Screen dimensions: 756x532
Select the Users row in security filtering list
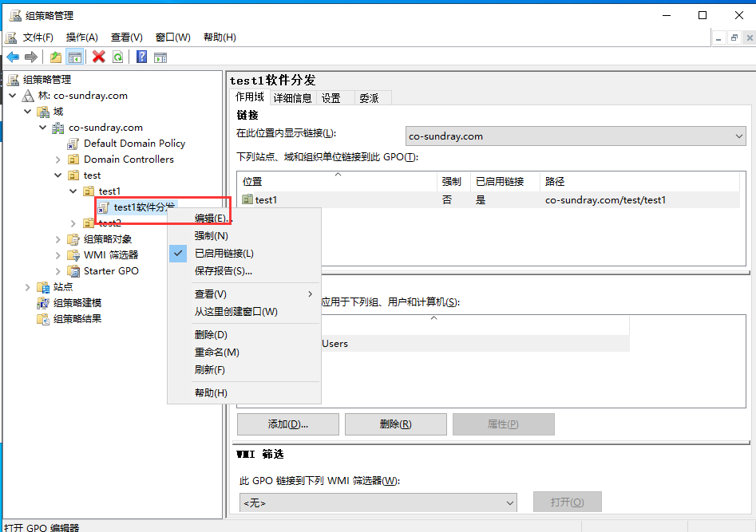click(475, 344)
